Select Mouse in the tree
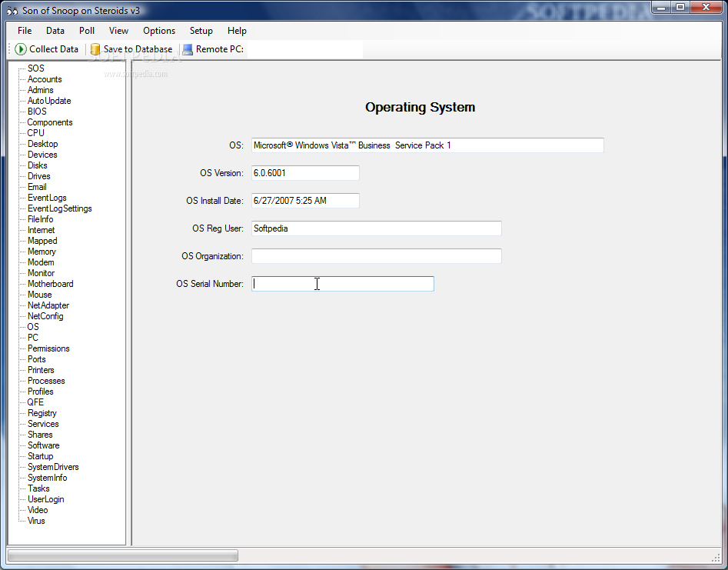Image resolution: width=728 pixels, height=570 pixels. click(39, 295)
